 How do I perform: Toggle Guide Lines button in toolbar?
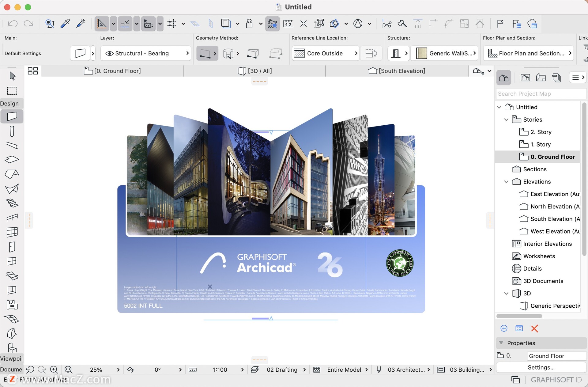pyautogui.click(x=102, y=24)
